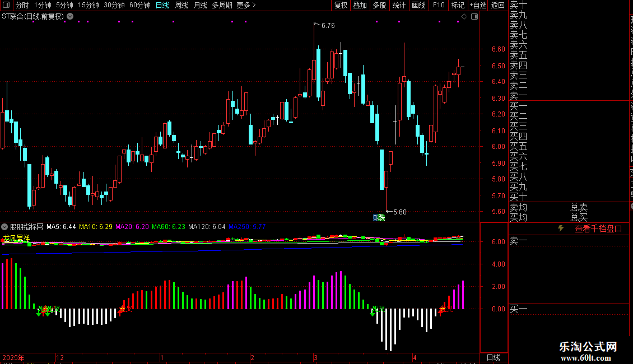Select the 日线 daily chart tab
Image resolution: width=633 pixels, height=364 pixels.
pos(162,5)
